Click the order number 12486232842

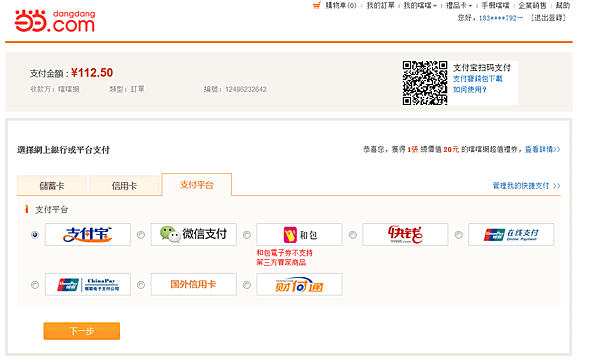[x=246, y=89]
